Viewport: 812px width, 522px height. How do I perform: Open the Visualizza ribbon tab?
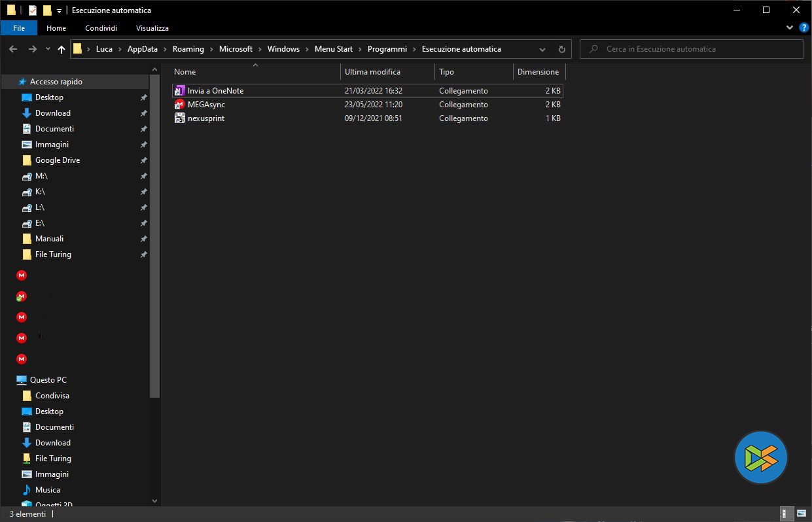pyautogui.click(x=152, y=28)
